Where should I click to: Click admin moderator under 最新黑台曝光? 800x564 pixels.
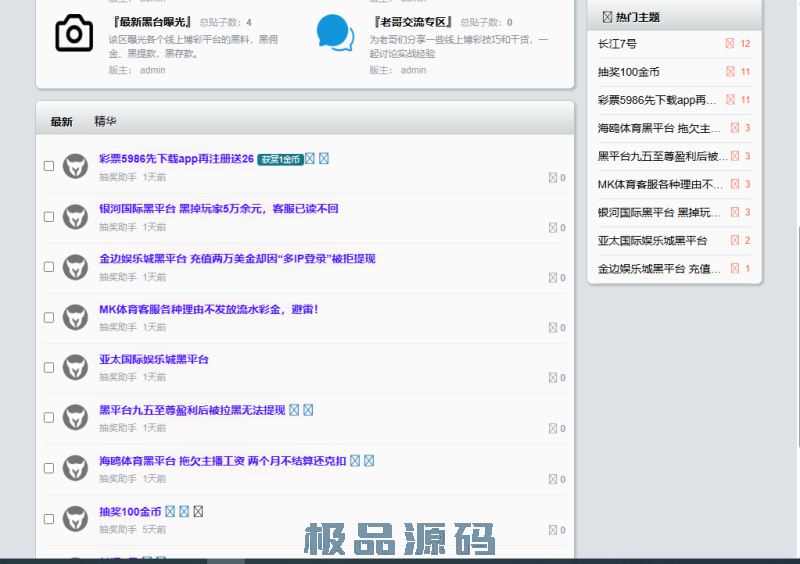tap(153, 70)
